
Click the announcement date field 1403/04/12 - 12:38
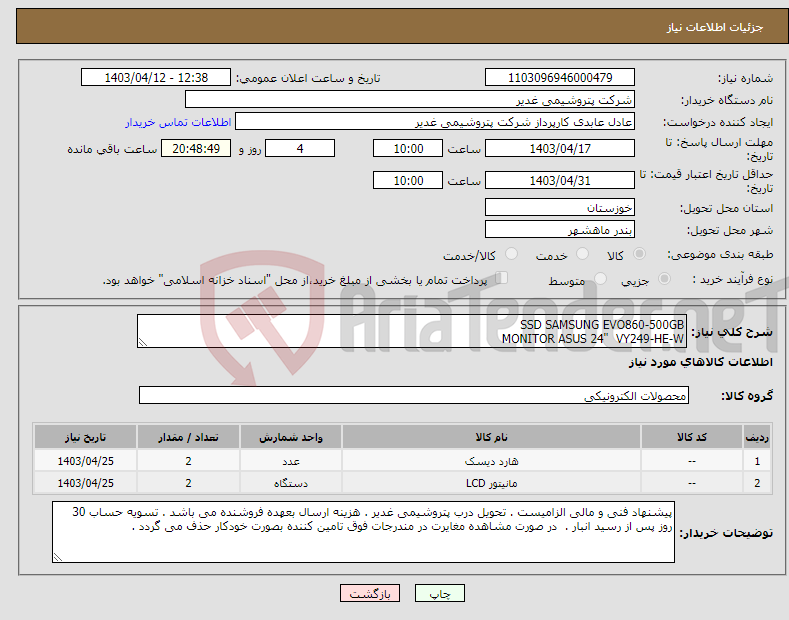[156, 78]
